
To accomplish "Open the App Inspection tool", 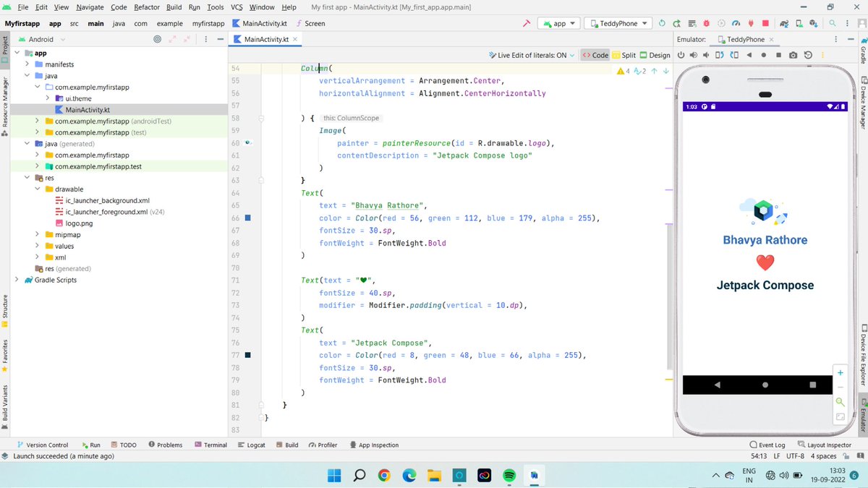I will (x=374, y=445).
